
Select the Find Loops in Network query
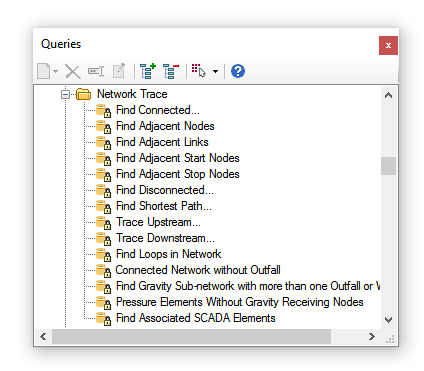click(x=168, y=254)
